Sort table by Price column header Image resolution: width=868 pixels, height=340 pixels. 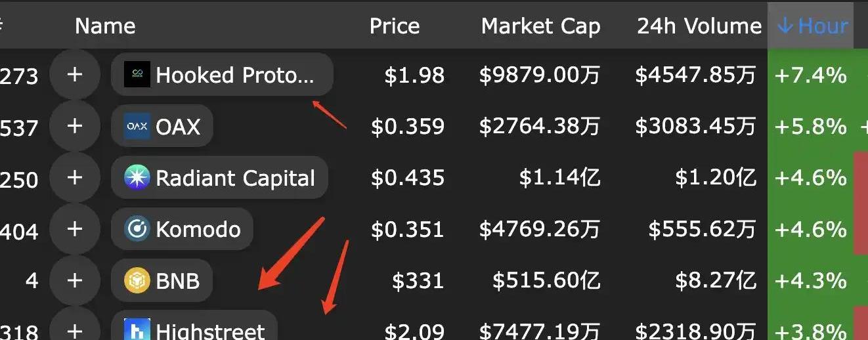395,26
